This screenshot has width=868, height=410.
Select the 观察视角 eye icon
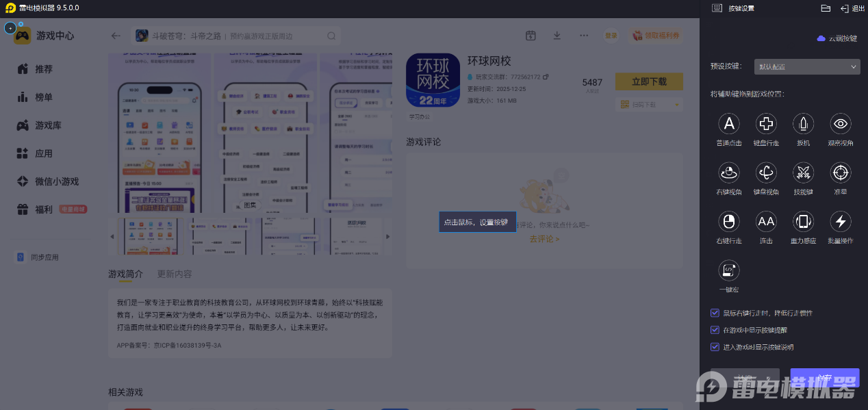(x=841, y=124)
